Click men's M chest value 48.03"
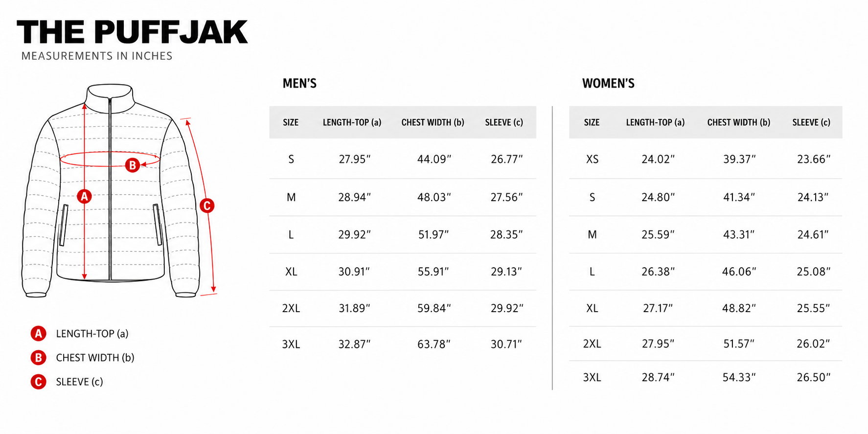Screen dimensions: 868x434 (x=434, y=197)
